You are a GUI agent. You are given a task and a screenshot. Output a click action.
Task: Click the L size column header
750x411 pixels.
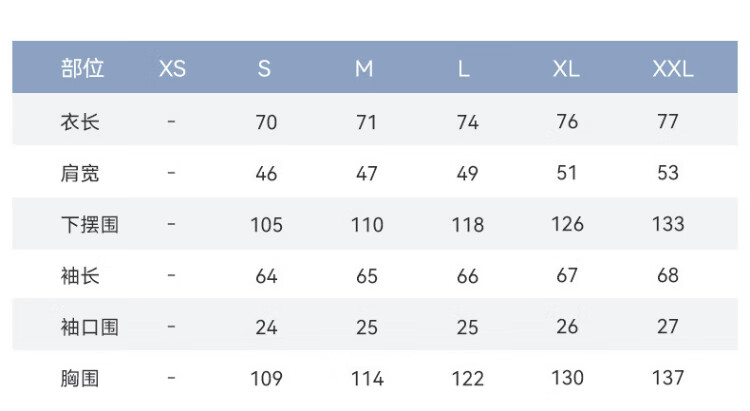click(x=464, y=69)
